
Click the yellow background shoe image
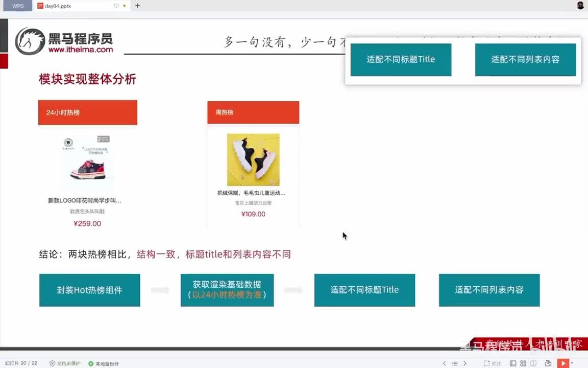coord(253,159)
